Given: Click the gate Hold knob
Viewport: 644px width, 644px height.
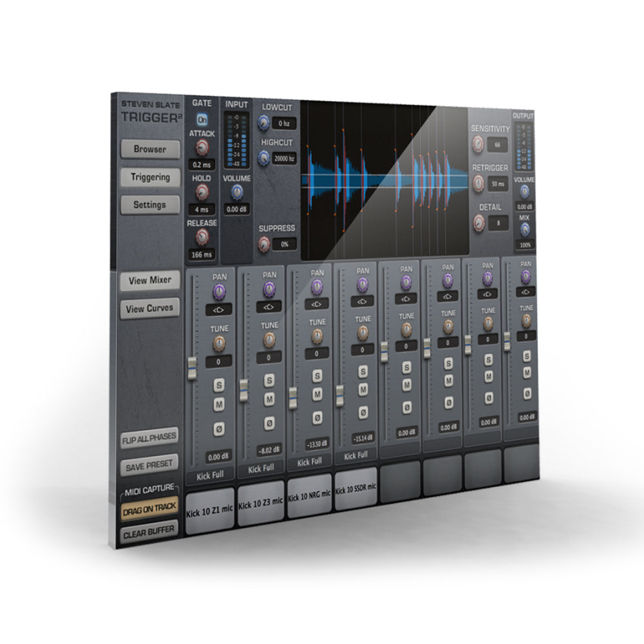Looking at the screenshot, I should click(202, 192).
